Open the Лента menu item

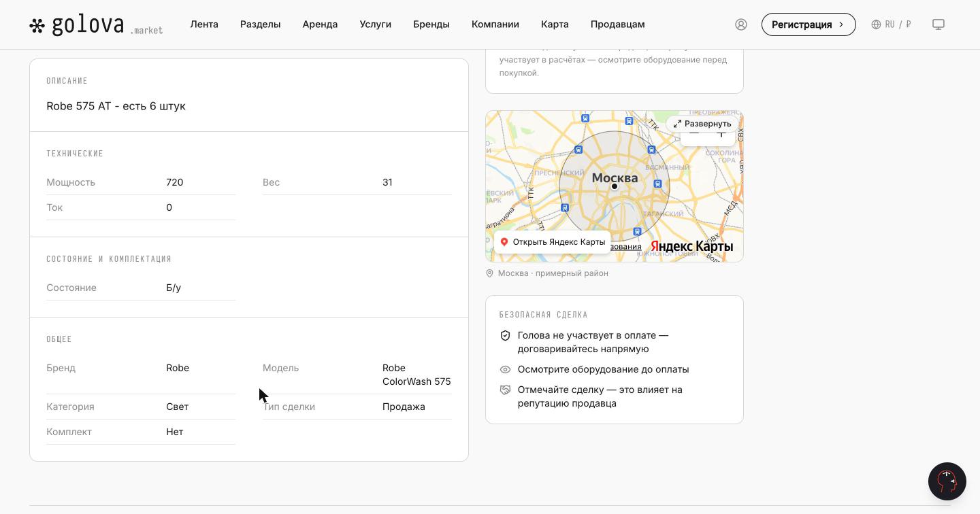point(204,24)
